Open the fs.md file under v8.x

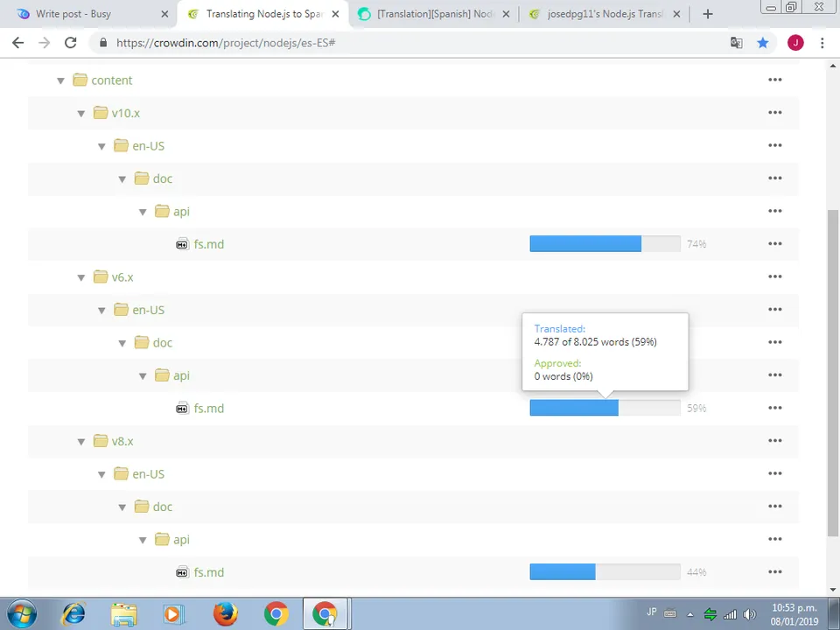point(209,572)
